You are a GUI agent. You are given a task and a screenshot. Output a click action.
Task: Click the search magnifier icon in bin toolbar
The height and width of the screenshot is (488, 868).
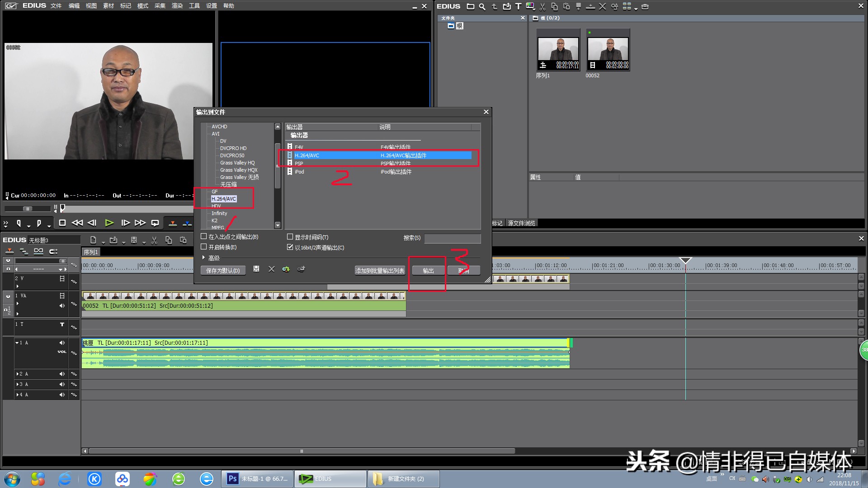(x=482, y=6)
